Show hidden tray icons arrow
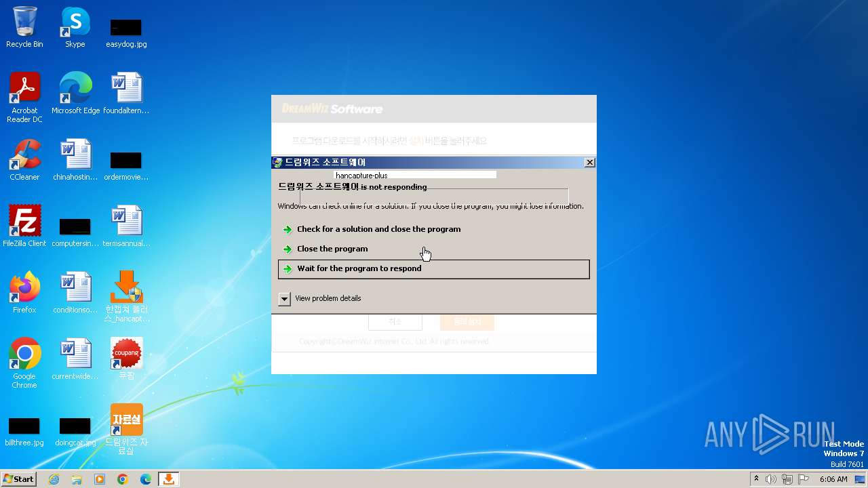This screenshot has height=488, width=868. (x=756, y=479)
